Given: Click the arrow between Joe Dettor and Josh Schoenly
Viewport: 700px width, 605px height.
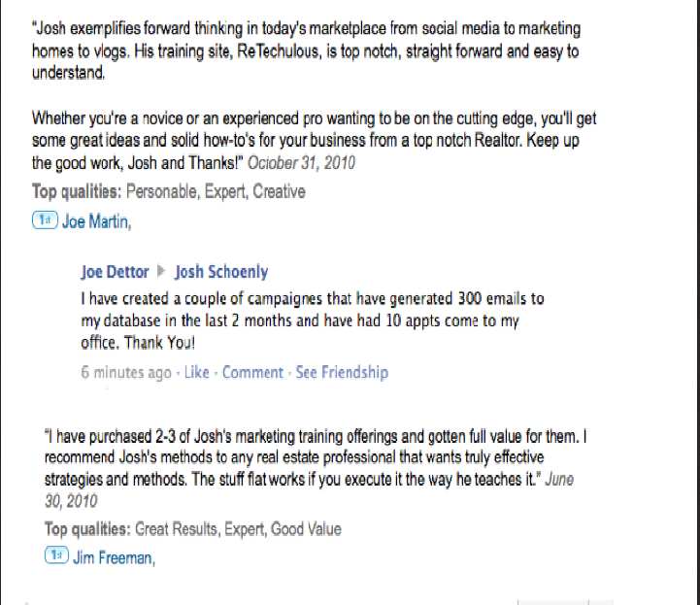Looking at the screenshot, I should tap(162, 272).
